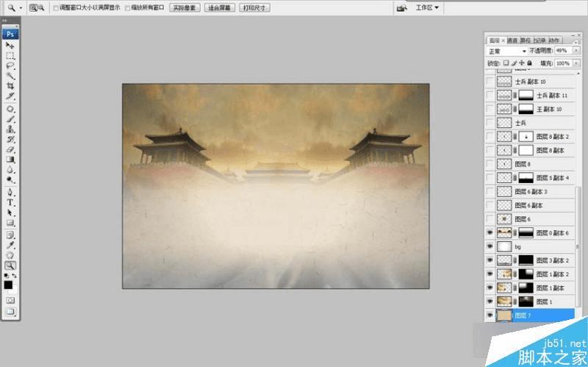Hide layer 图层 1 via eye
The width and height of the screenshot is (588, 367).
[490, 302]
